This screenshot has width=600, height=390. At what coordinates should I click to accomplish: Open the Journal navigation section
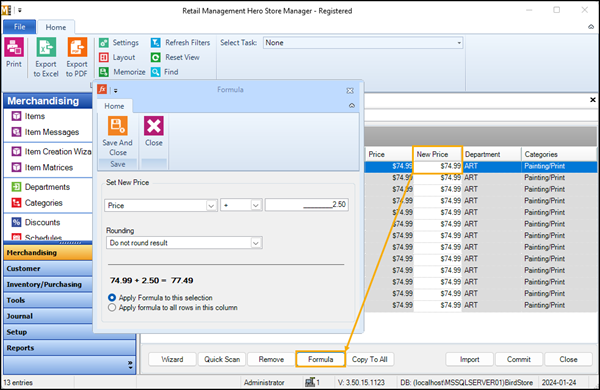48,316
